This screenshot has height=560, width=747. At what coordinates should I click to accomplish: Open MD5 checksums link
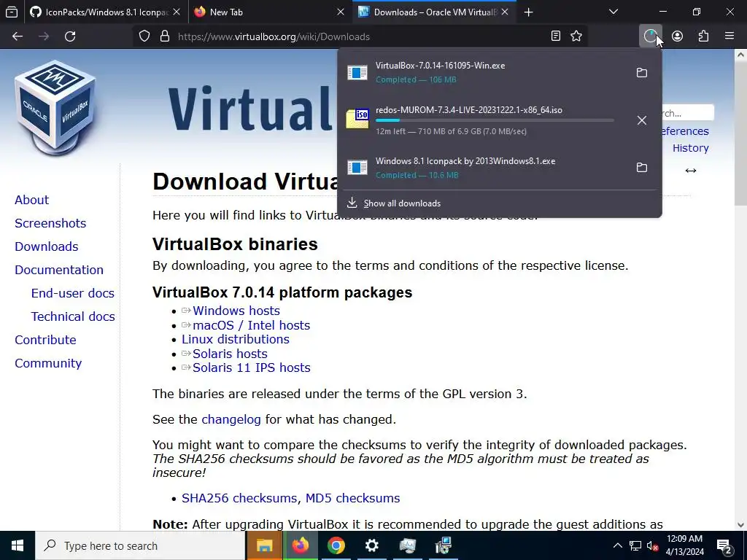pyautogui.click(x=352, y=498)
